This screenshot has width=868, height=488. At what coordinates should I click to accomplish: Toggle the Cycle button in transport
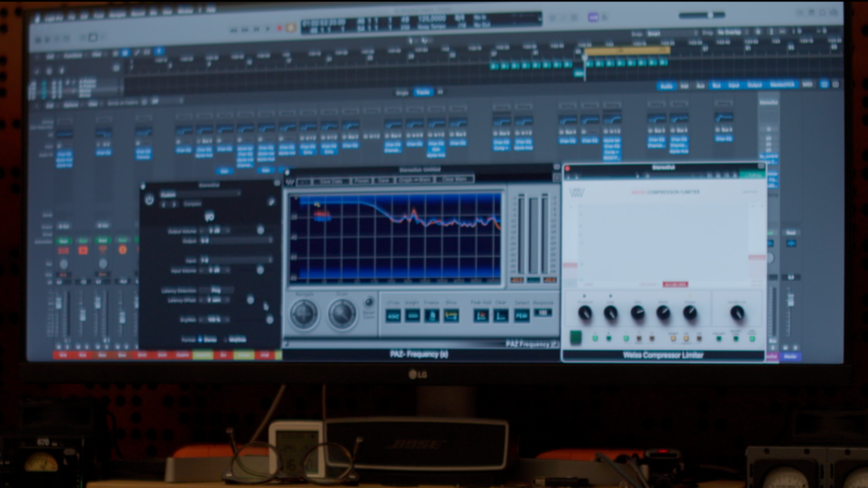[x=290, y=28]
